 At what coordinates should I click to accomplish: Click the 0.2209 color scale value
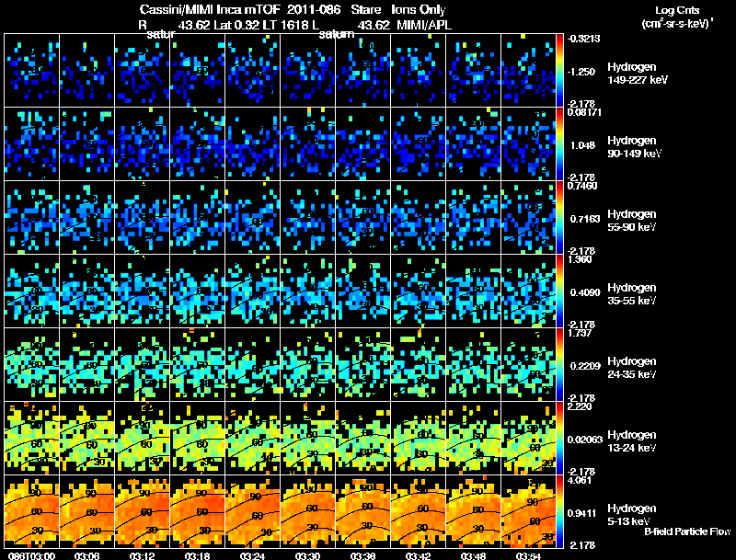585,366
